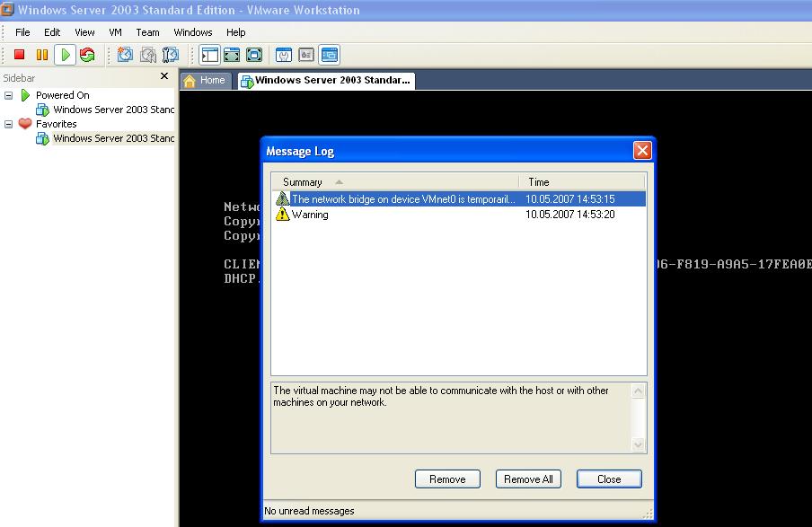Select Windows Server 2003 under Favorites
Screen dimensions: 812x527
[x=113, y=138]
